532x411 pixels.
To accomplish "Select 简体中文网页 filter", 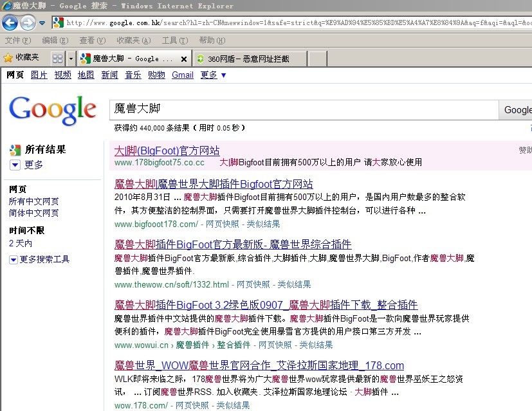I will coord(33,213).
